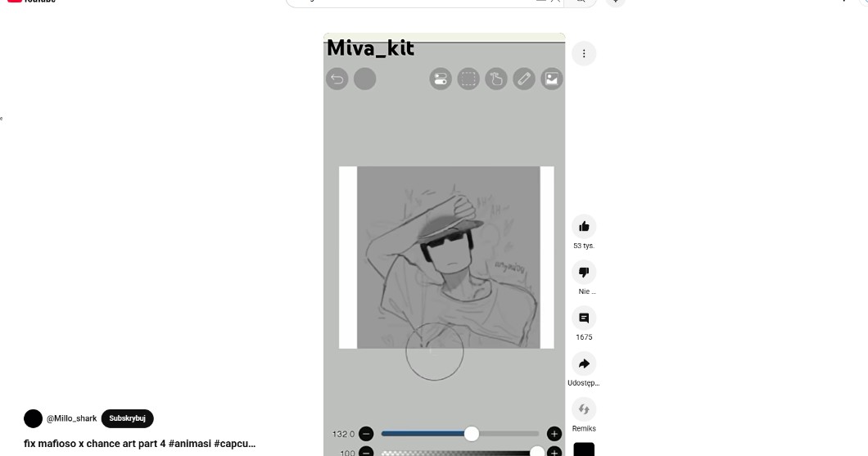Click the sketch drawing canvas
The height and width of the screenshot is (456, 868).
click(x=447, y=257)
